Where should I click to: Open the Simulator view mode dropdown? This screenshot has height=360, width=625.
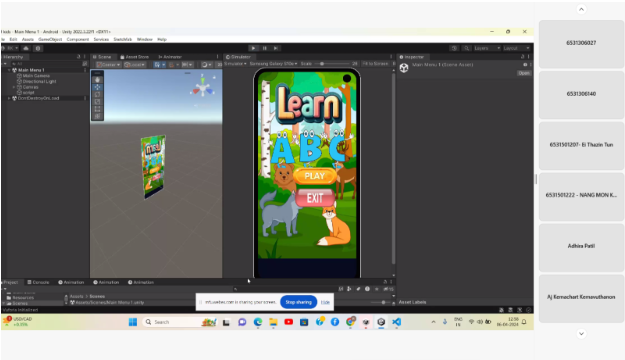[x=236, y=64]
